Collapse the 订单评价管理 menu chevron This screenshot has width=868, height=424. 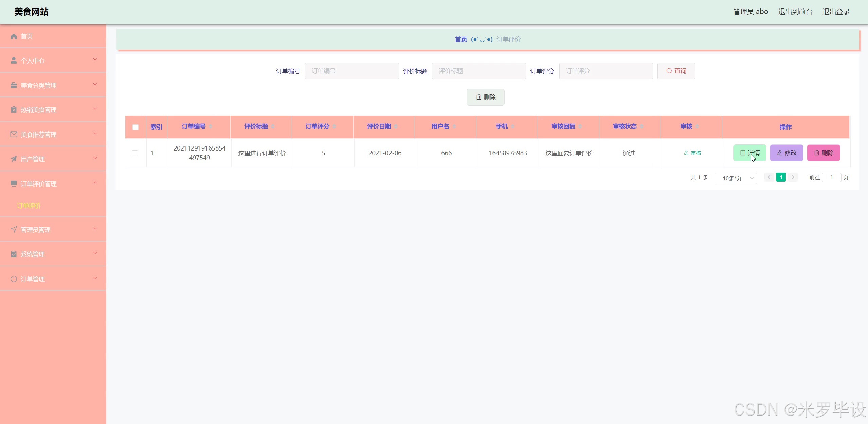95,183
